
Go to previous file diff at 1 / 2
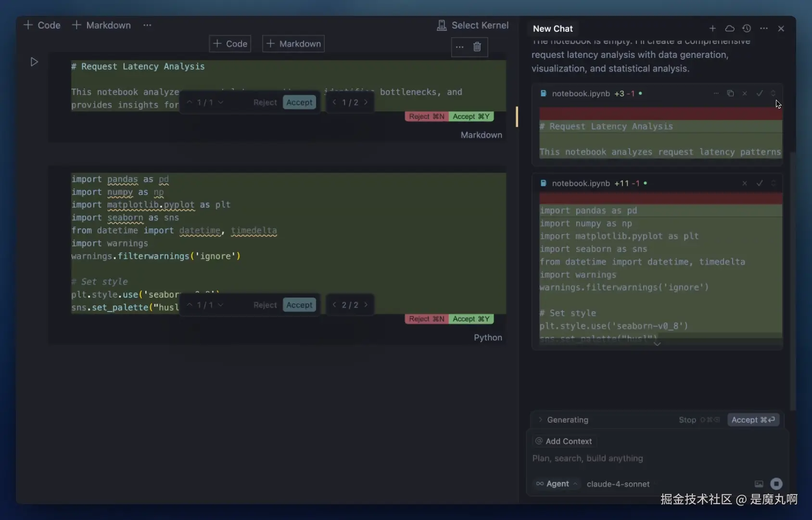pyautogui.click(x=334, y=102)
